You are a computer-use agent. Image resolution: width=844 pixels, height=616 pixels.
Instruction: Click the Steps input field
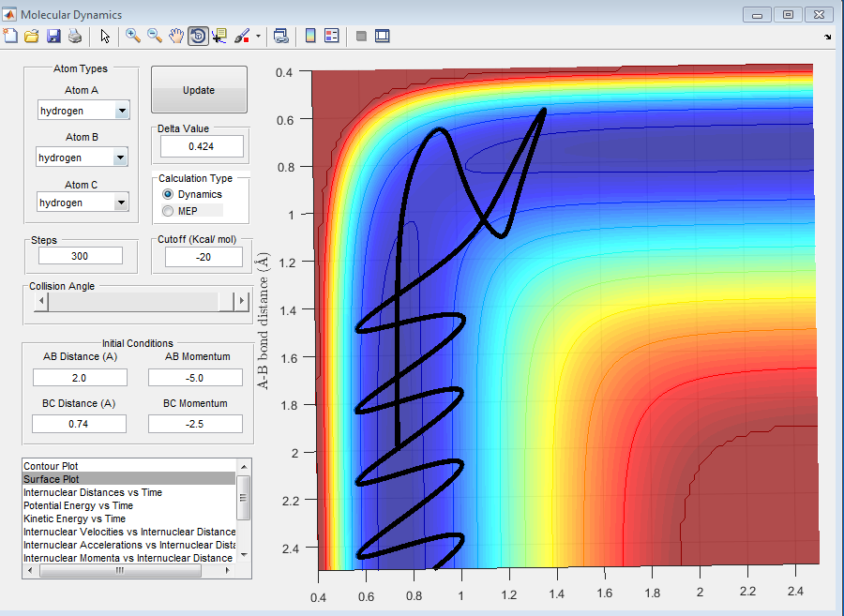(x=81, y=256)
